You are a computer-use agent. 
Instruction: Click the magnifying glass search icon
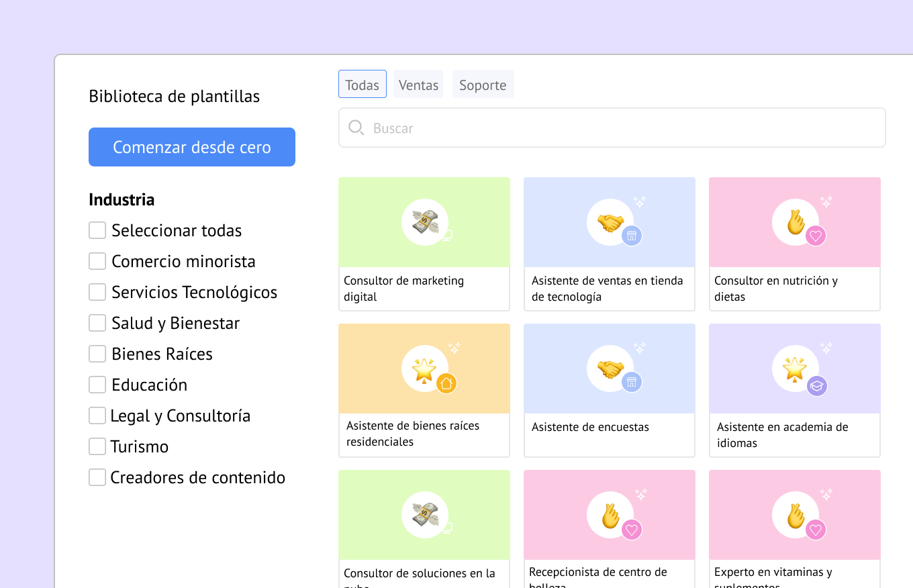click(x=356, y=128)
